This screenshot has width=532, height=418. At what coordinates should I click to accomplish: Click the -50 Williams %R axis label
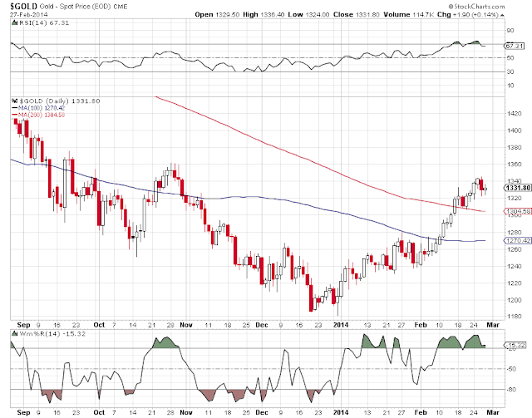(x=511, y=369)
